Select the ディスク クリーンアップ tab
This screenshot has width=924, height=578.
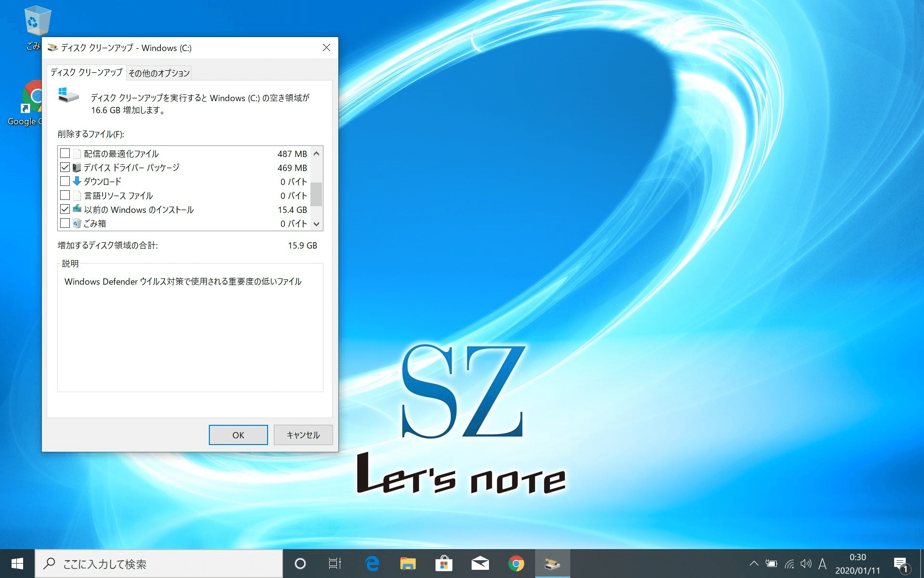tap(86, 72)
